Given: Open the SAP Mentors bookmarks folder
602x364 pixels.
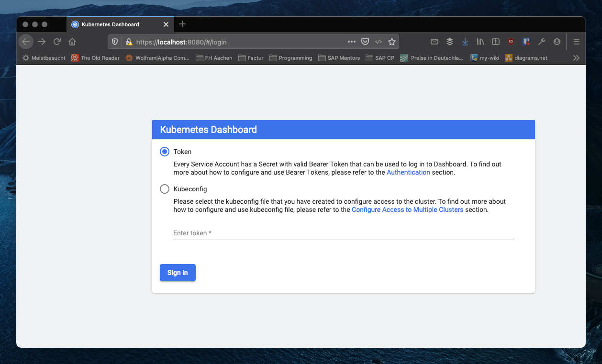Looking at the screenshot, I should tap(339, 58).
